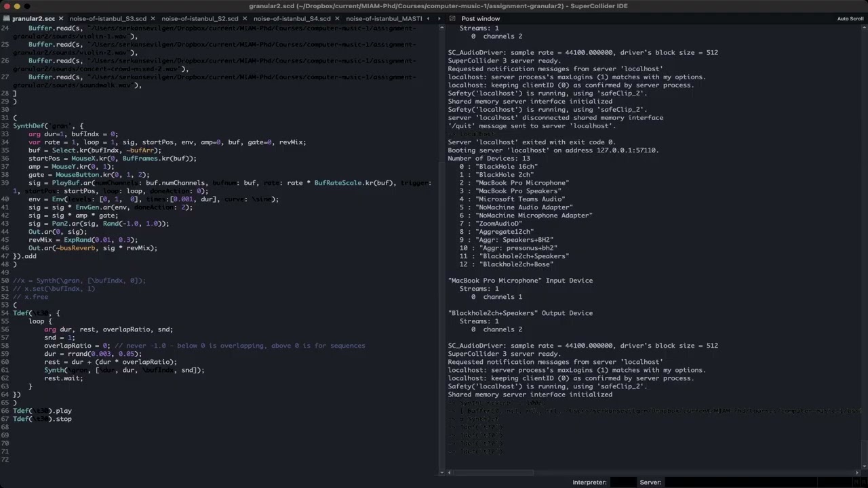Screen dimensions: 868x488
Task: Click the 'sig = PlayBuf.ar' line
Action: pos(230,183)
